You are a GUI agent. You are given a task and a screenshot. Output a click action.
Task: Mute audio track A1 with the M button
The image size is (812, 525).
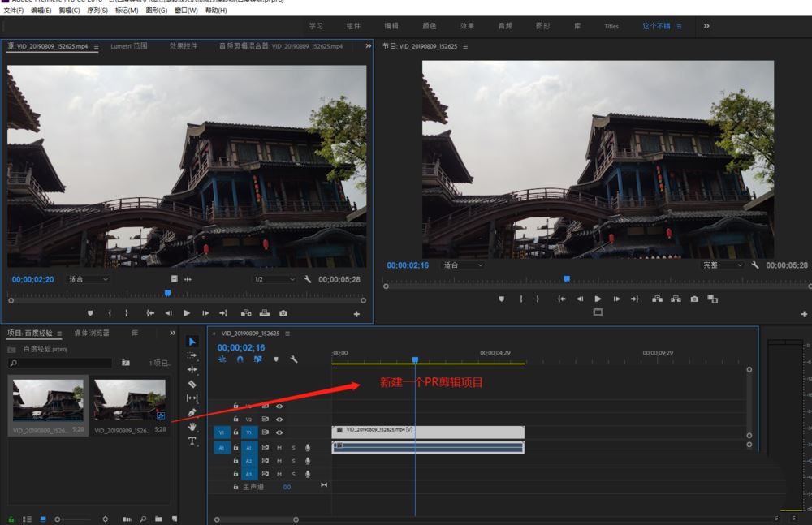(x=279, y=447)
